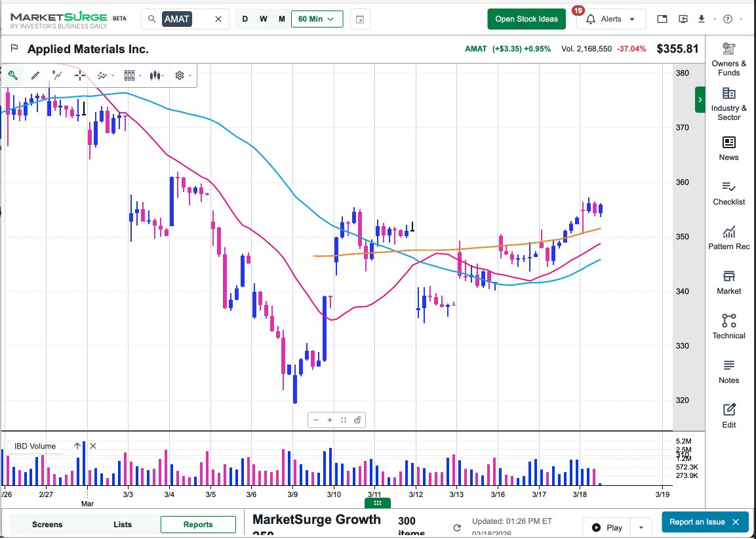
Task: Expand the settings gear dropdown arrow
Action: (190, 75)
